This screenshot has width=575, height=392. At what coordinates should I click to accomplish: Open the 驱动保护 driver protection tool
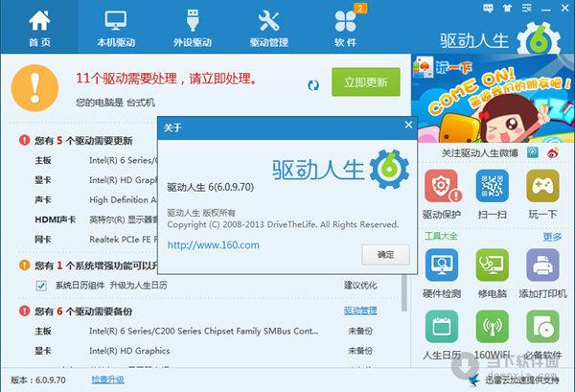(442, 189)
